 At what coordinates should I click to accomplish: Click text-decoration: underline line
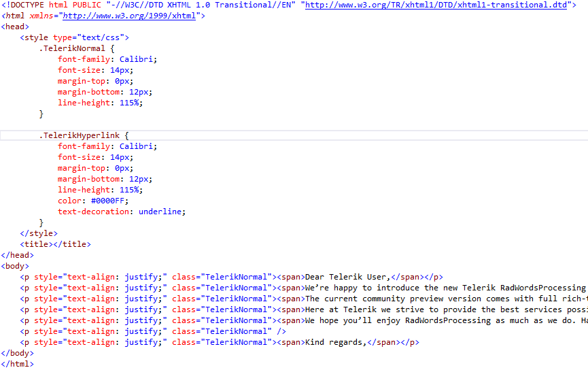(122, 212)
